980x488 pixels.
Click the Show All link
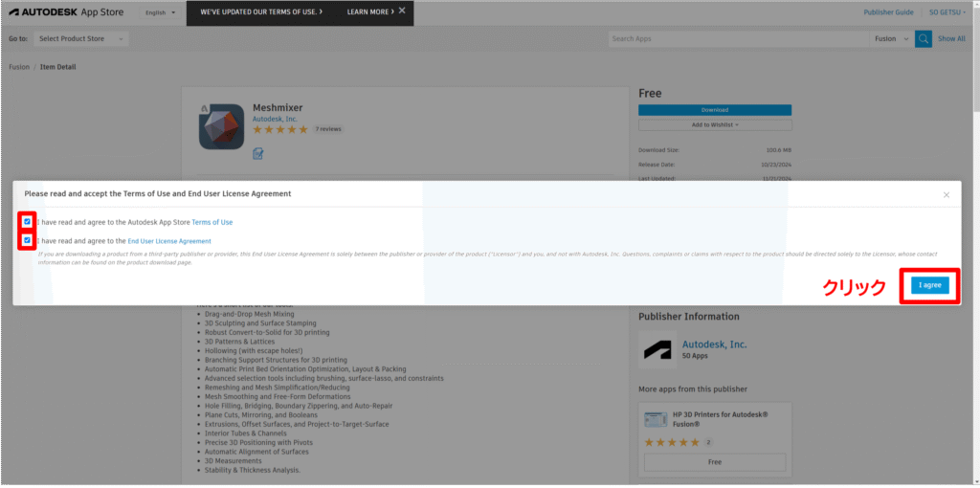click(951, 38)
